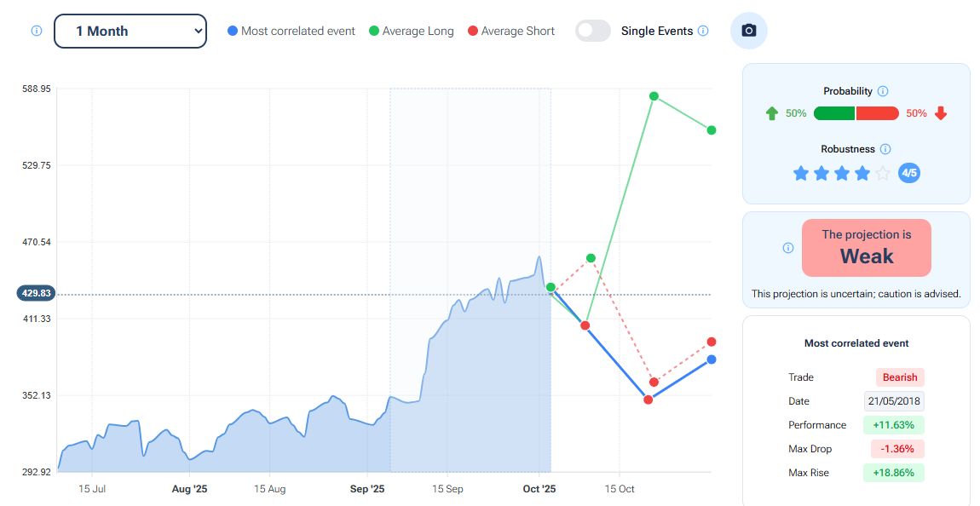Click the Probability info icon
This screenshot has height=506, width=980.
click(x=883, y=91)
